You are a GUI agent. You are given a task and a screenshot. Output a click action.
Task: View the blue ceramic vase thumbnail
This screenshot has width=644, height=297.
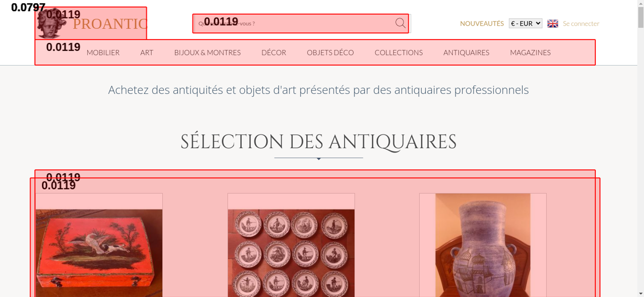point(483,245)
